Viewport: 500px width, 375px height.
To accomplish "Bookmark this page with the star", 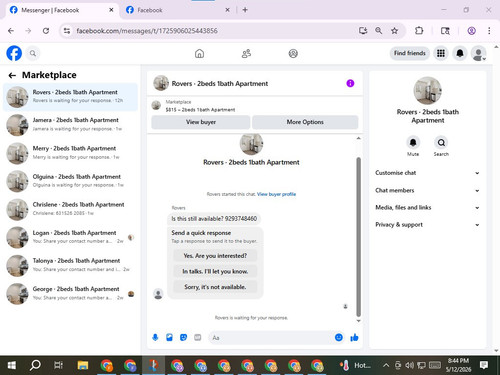I will coord(394,31).
